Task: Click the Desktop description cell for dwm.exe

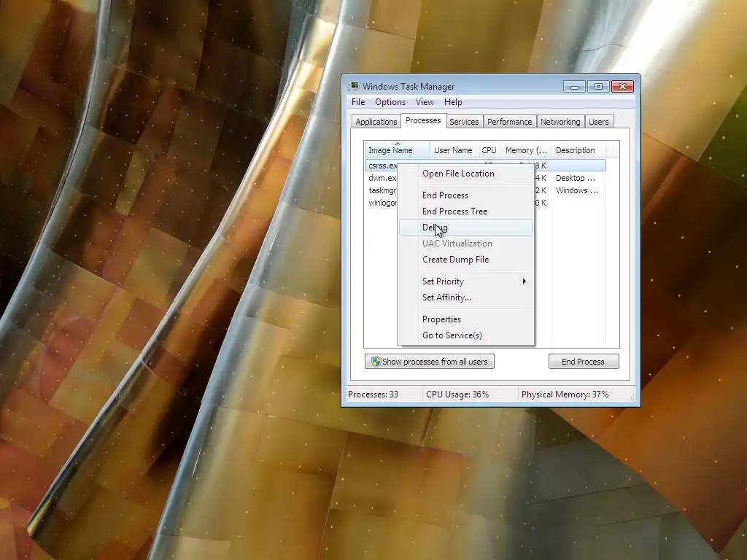Action: [x=576, y=178]
